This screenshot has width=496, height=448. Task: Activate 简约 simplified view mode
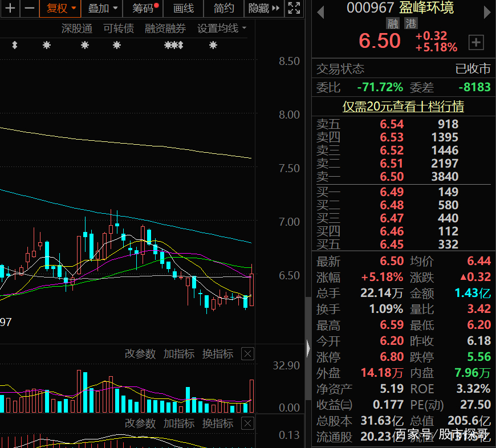click(x=223, y=9)
